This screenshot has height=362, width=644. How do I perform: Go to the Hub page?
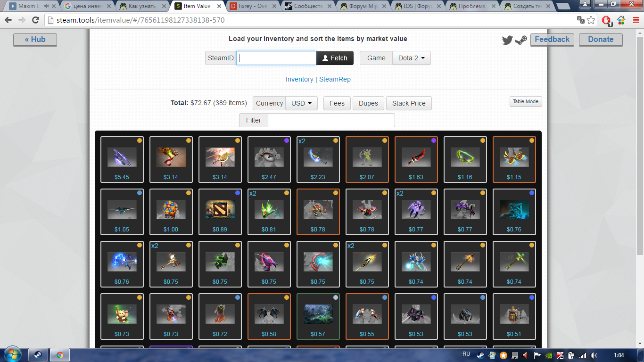pyautogui.click(x=35, y=40)
